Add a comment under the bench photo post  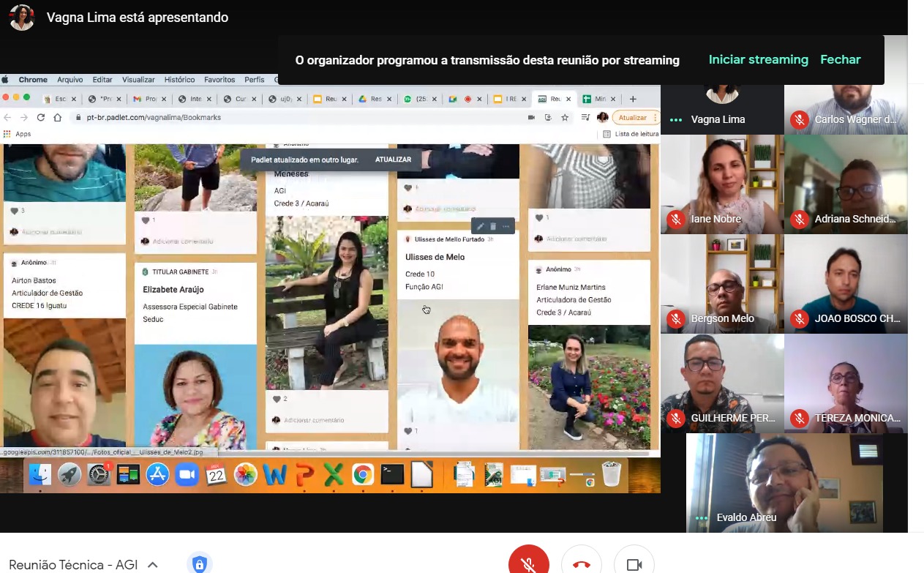(x=314, y=420)
